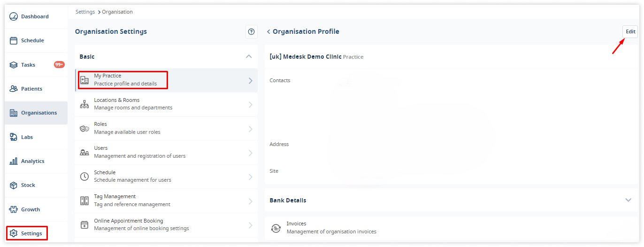Click the Roles masks icon
The height and width of the screenshot is (247, 644).
pos(84,128)
